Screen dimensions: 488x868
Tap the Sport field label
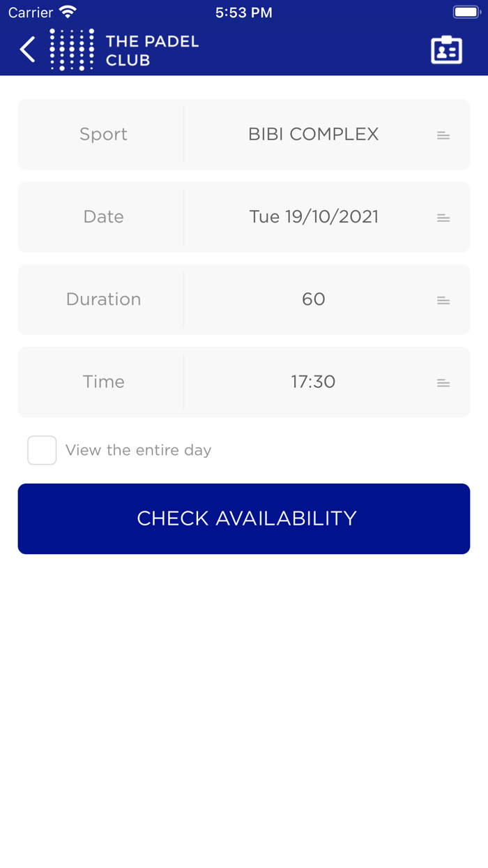[x=103, y=134]
